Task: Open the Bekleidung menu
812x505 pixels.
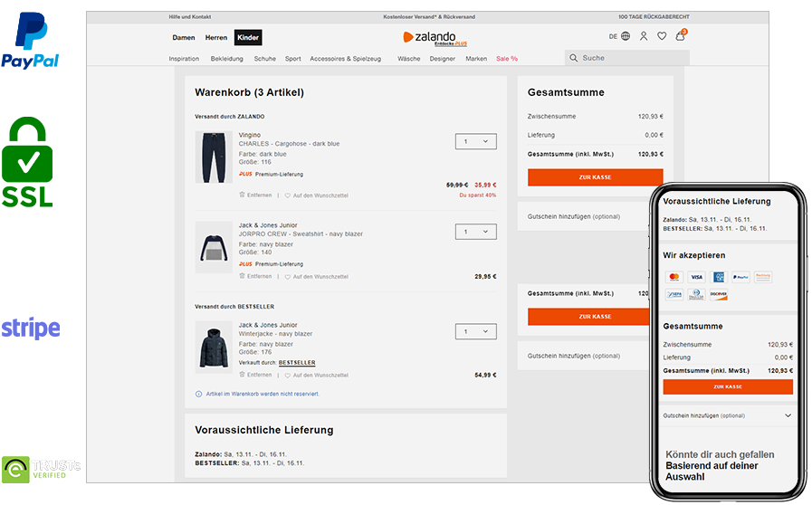Action: tap(227, 59)
